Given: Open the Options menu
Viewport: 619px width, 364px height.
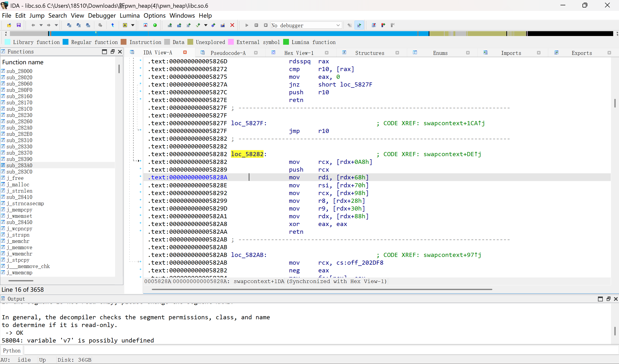Looking at the screenshot, I should pyautogui.click(x=155, y=15).
